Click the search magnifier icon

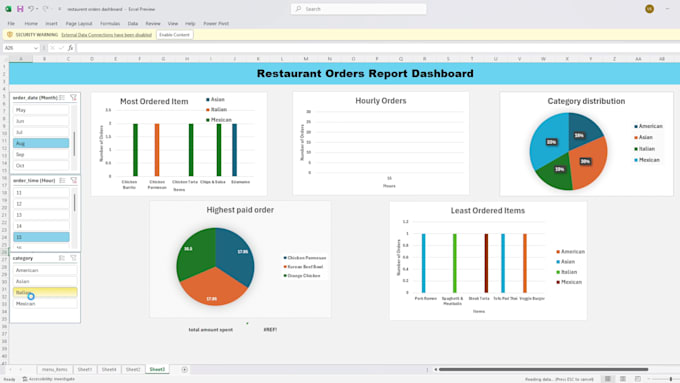(298, 9)
